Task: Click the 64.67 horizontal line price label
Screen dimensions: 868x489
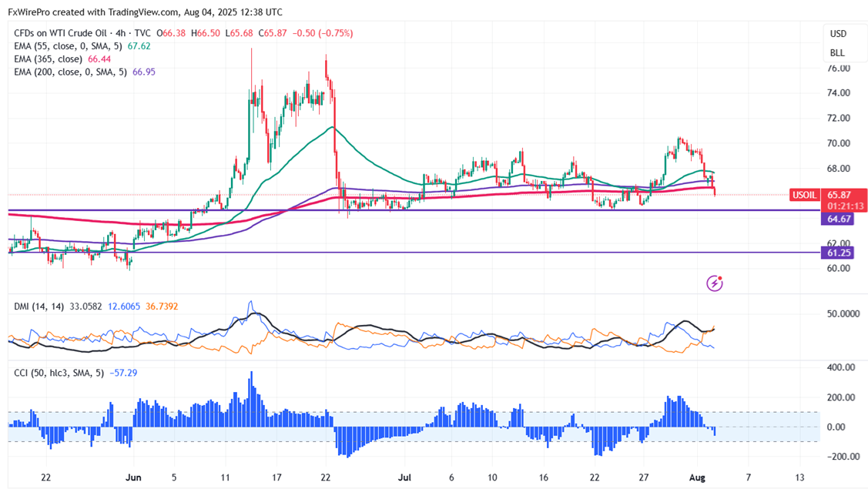Action: 839,219
